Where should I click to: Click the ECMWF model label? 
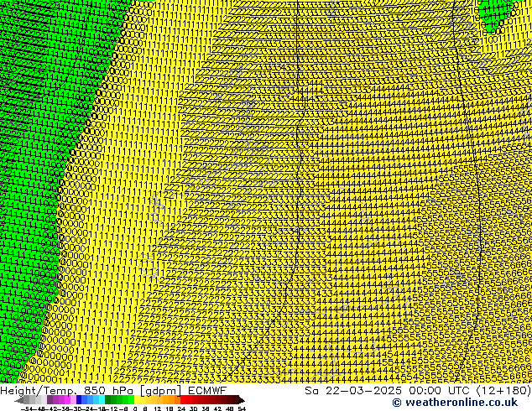click(x=206, y=390)
